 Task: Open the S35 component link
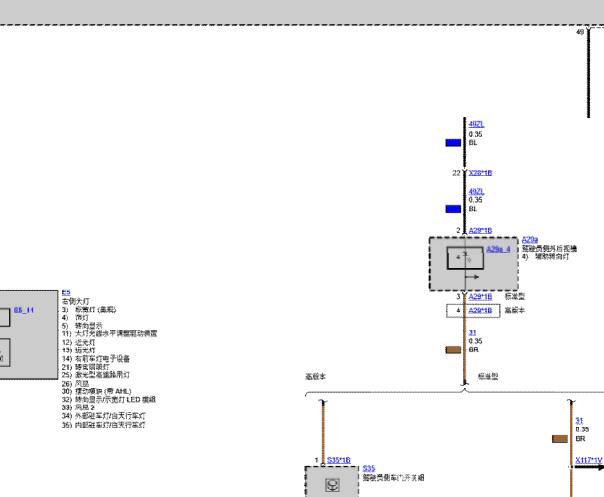[369, 468]
